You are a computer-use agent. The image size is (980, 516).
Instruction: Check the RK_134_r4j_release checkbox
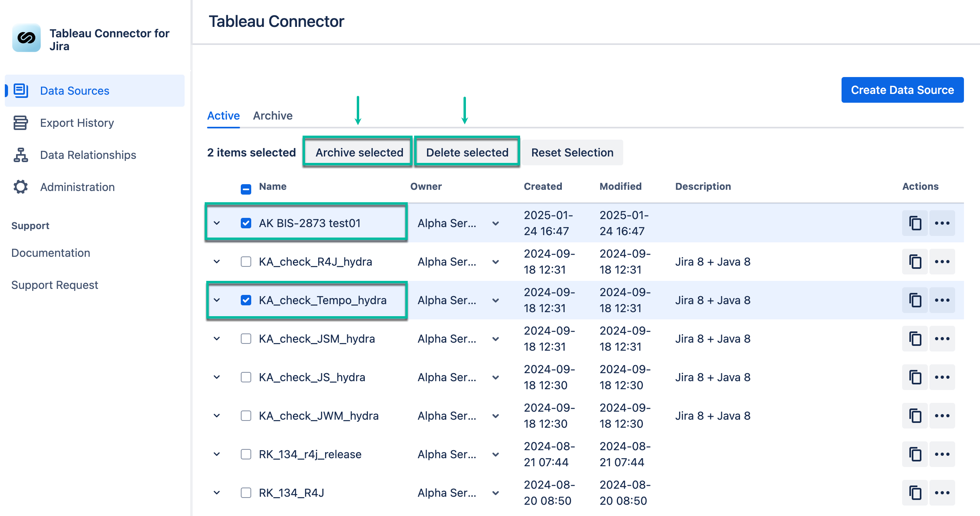click(x=246, y=454)
